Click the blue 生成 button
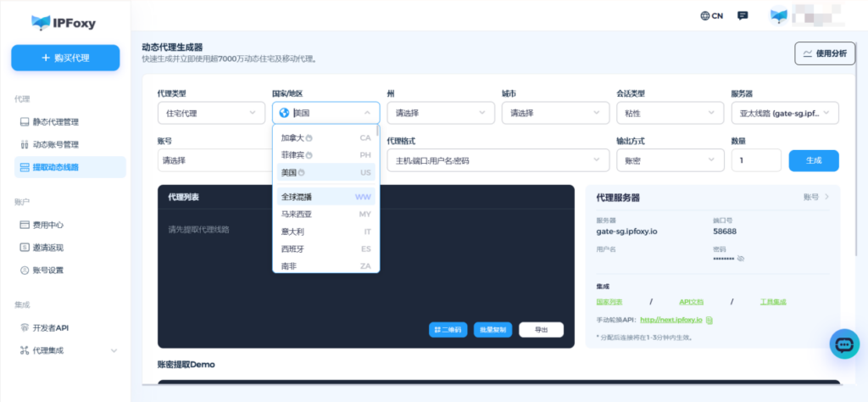 (x=813, y=160)
